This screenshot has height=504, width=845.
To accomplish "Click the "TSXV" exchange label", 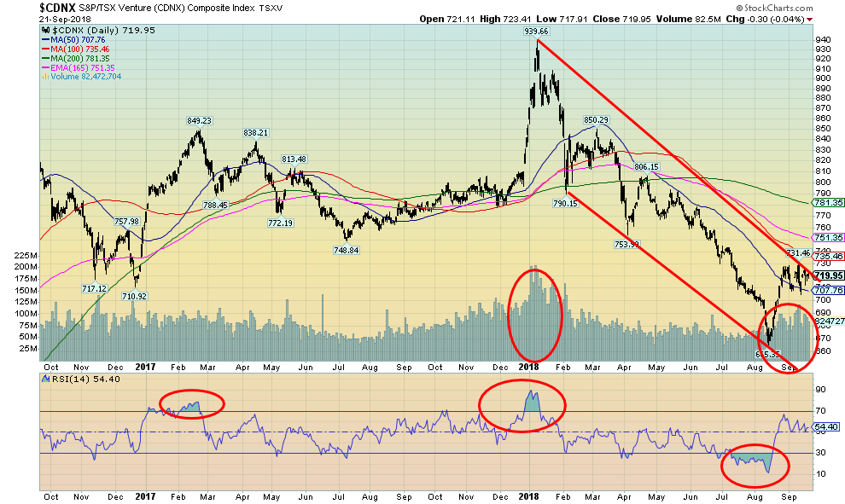I will click(271, 9).
